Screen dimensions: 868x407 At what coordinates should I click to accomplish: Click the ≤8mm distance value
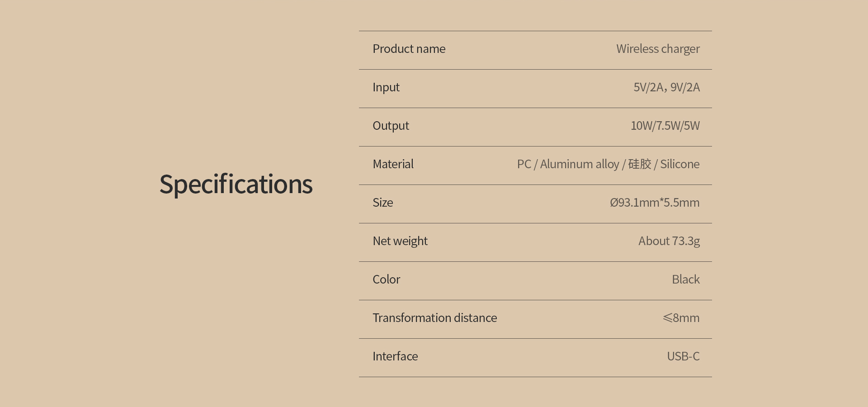(x=681, y=318)
